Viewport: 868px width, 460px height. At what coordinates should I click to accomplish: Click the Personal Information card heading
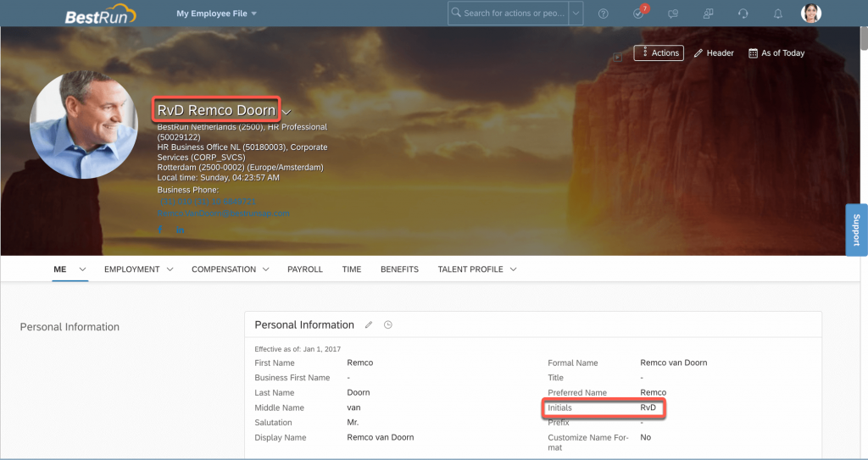point(304,325)
